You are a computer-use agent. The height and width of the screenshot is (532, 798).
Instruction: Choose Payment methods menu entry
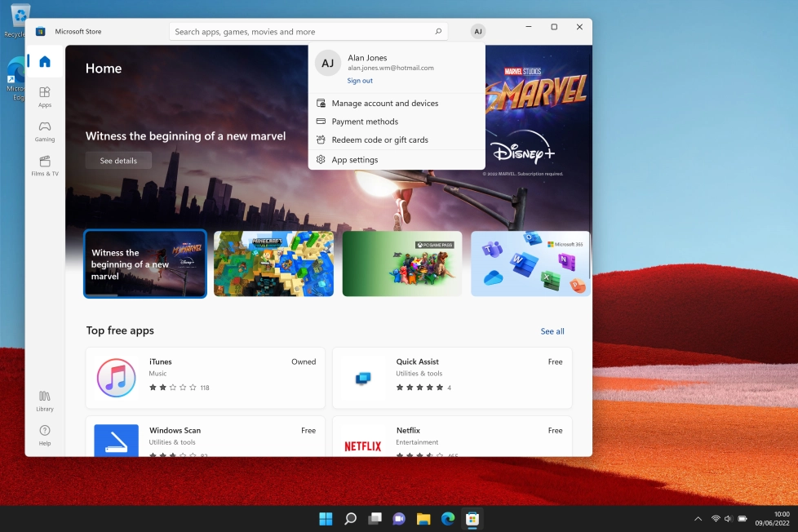click(365, 122)
